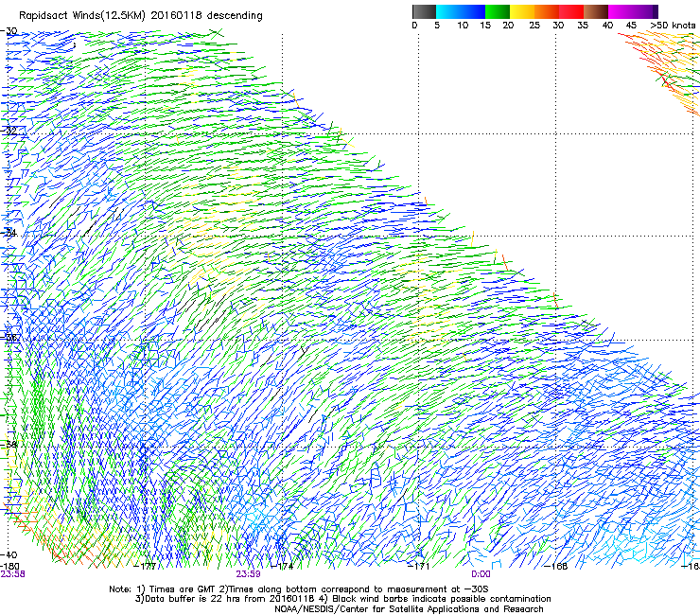Select the gray 0-5 knots legend color

(x=424, y=11)
